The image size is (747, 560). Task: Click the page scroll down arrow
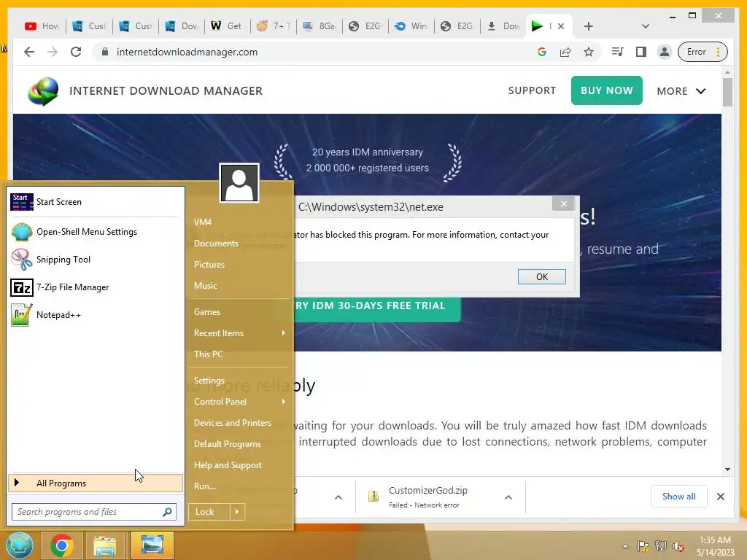pyautogui.click(x=727, y=470)
